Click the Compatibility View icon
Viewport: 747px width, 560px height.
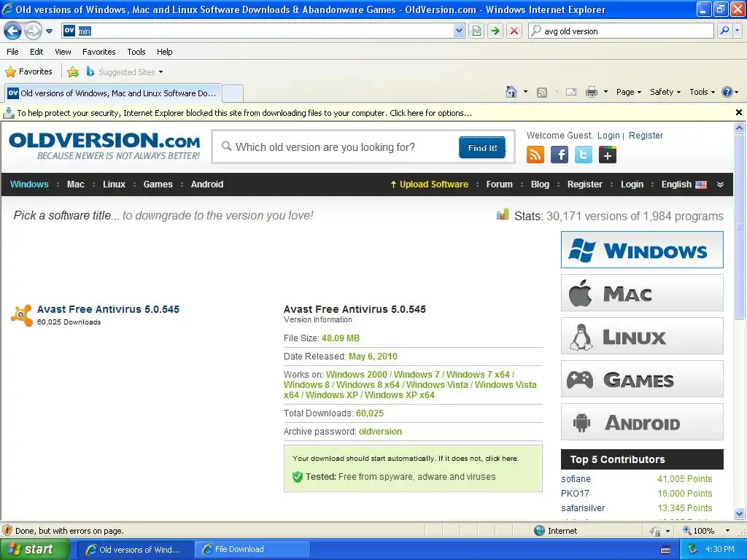click(476, 31)
